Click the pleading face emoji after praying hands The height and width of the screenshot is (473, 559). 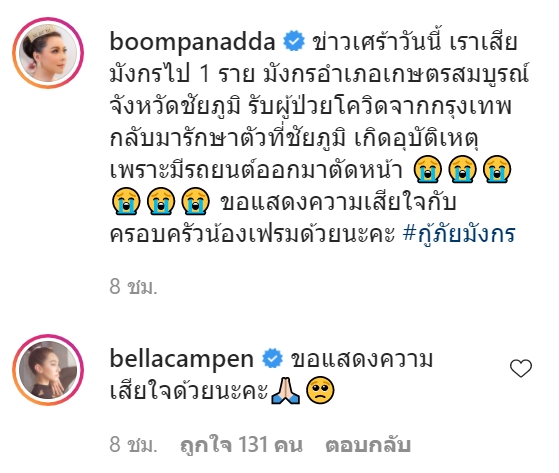tap(320, 391)
